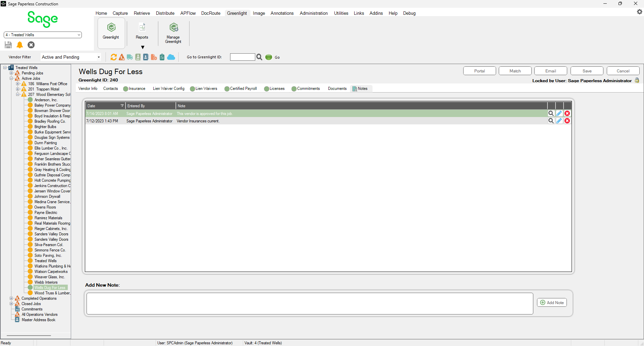Click the lock icon next to Locked by User

tap(637, 80)
